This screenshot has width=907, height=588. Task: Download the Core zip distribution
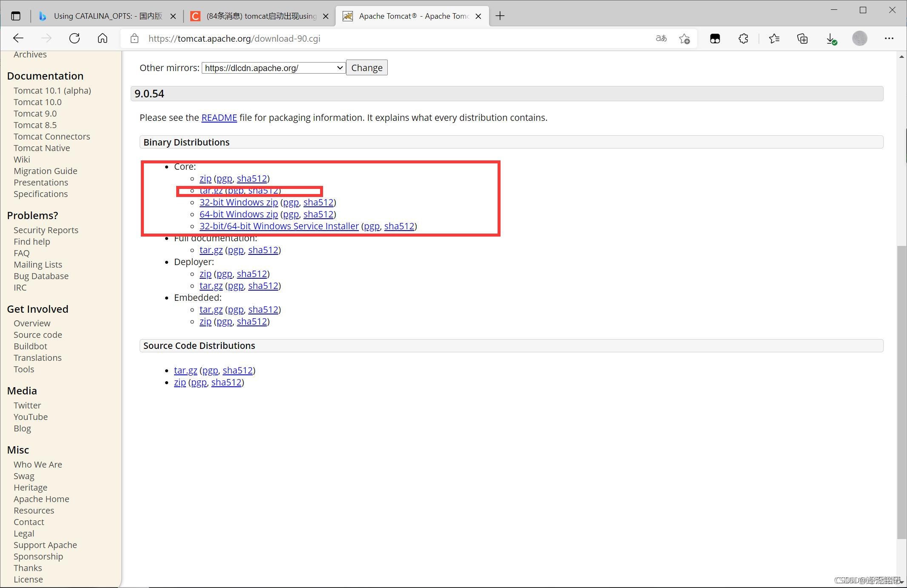point(206,179)
